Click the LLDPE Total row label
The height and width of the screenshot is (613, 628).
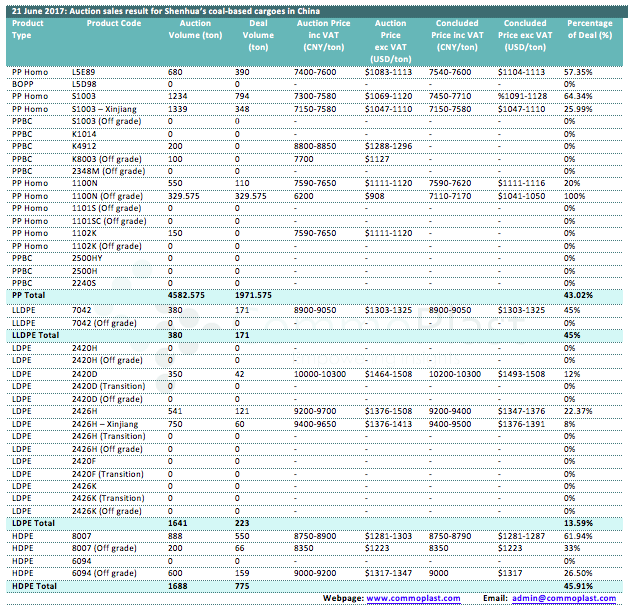[36, 334]
